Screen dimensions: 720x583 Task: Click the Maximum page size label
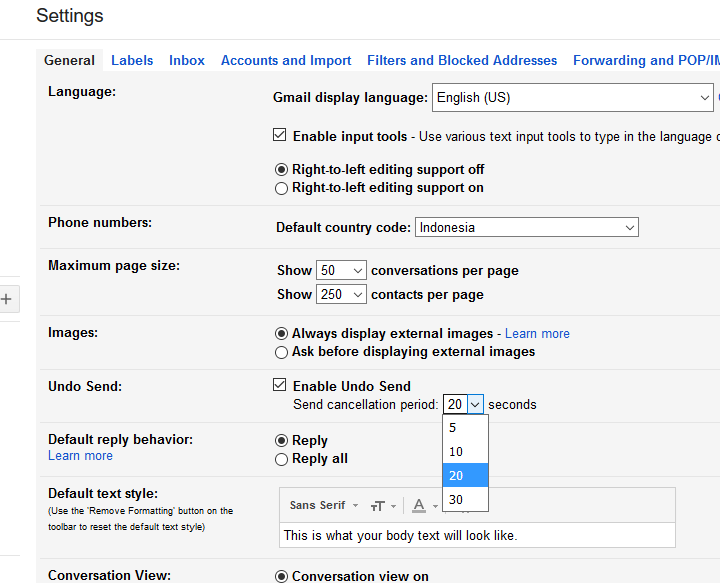114,265
